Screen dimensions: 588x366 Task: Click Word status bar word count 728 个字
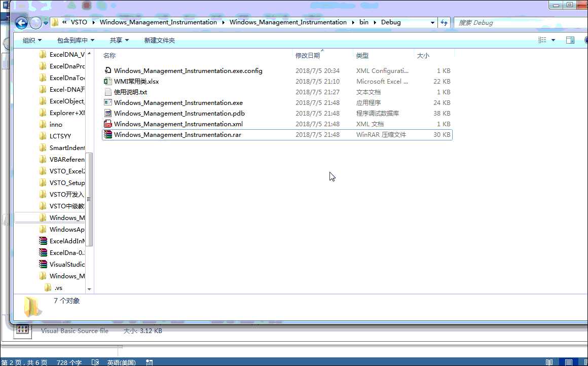point(69,362)
